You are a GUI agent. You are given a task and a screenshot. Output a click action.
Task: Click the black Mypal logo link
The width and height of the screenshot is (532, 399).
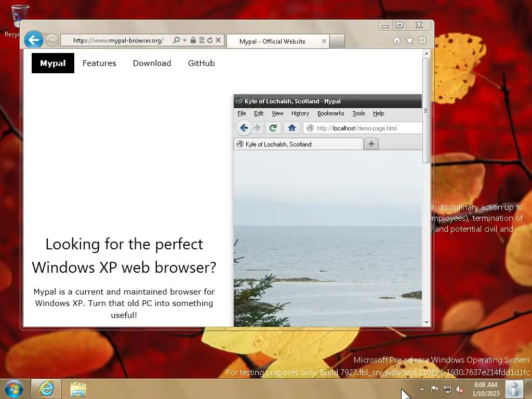pyautogui.click(x=53, y=63)
